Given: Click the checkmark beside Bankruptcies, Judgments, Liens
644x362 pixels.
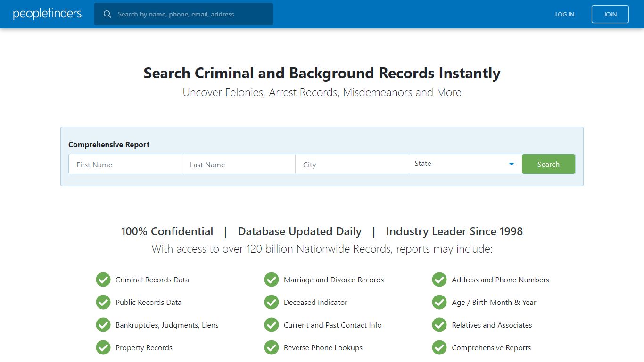Looking at the screenshot, I should (x=103, y=325).
